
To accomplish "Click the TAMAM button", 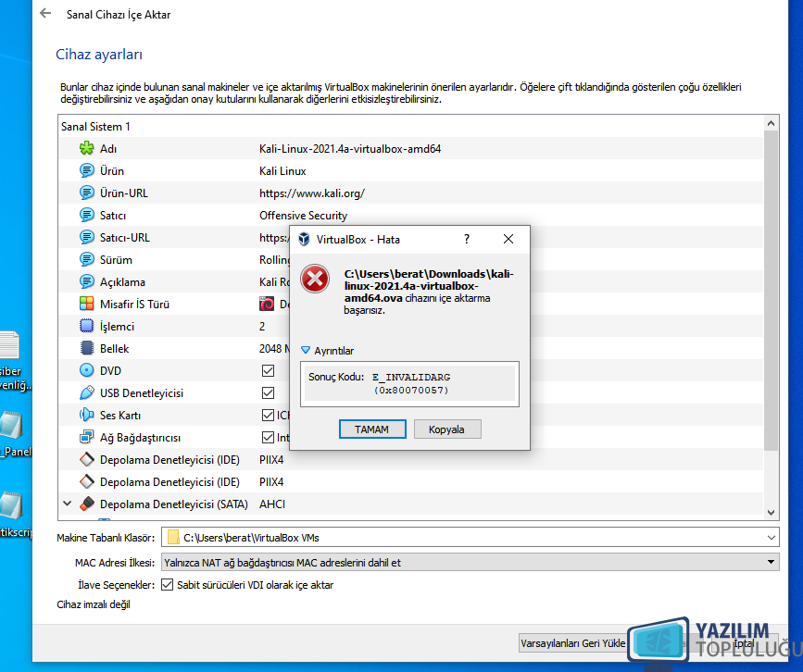I will tap(372, 429).
